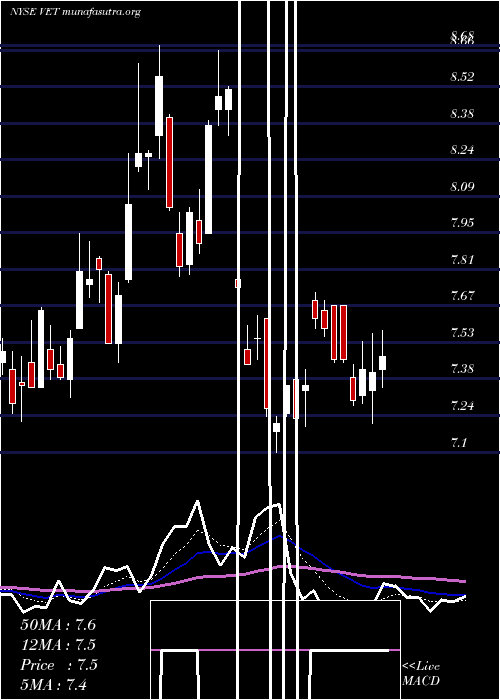Click the 8.38 price axis label
This screenshot has width=500, height=700.
[x=462, y=113]
